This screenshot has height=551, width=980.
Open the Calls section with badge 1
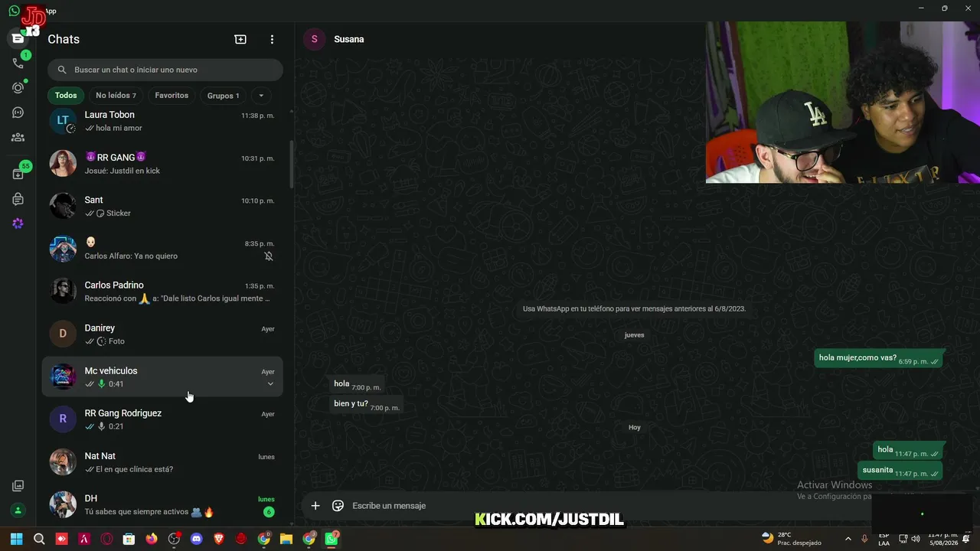coord(18,63)
